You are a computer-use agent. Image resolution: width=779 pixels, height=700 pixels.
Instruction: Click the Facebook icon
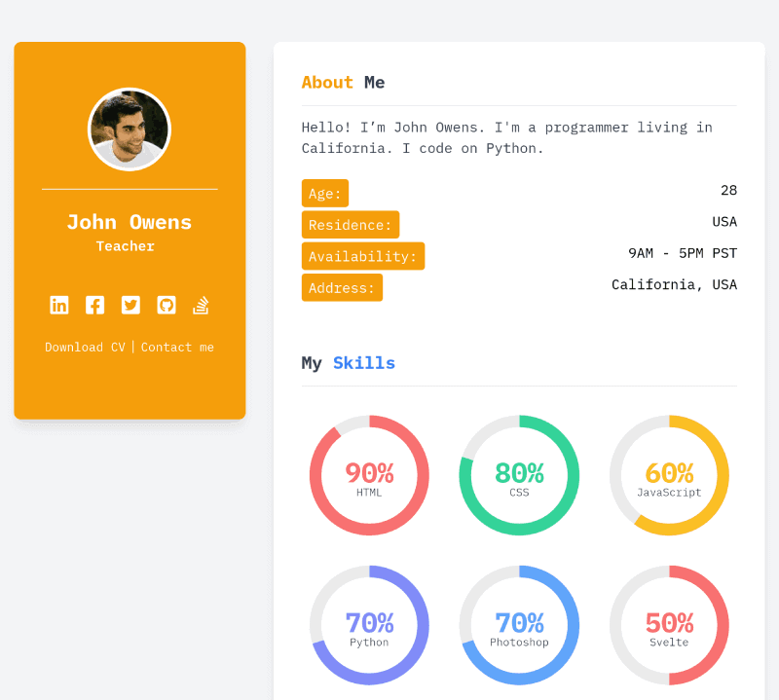(94, 305)
